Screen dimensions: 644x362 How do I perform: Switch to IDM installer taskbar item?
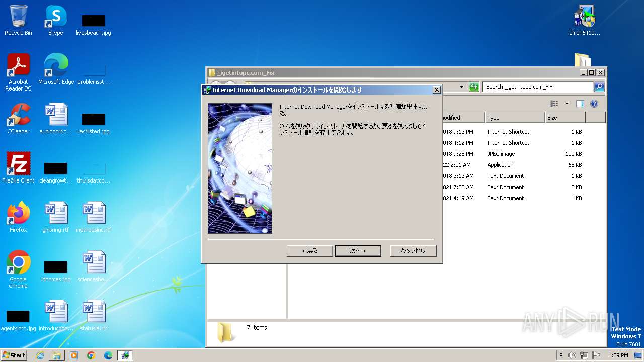pos(125,355)
